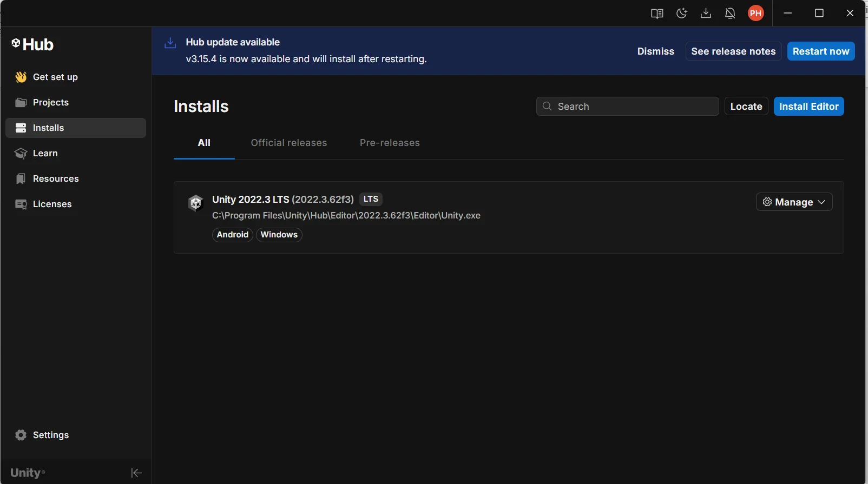Viewport: 868px width, 484px height.
Task: Click See release notes button
Action: coord(733,51)
